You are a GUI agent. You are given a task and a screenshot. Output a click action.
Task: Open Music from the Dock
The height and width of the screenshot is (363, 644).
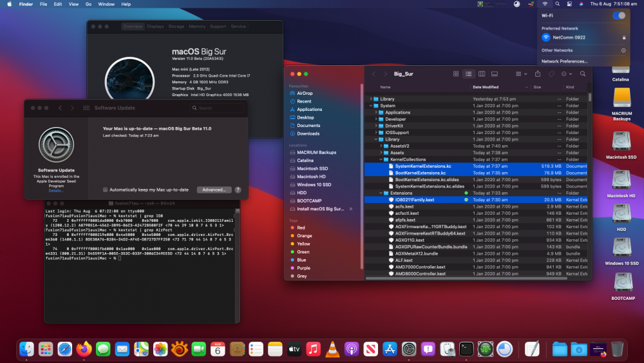(x=313, y=349)
